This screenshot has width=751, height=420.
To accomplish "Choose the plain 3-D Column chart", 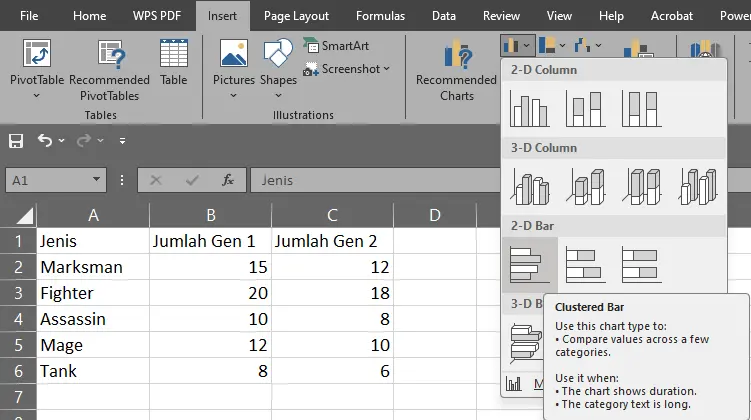I will 697,187.
